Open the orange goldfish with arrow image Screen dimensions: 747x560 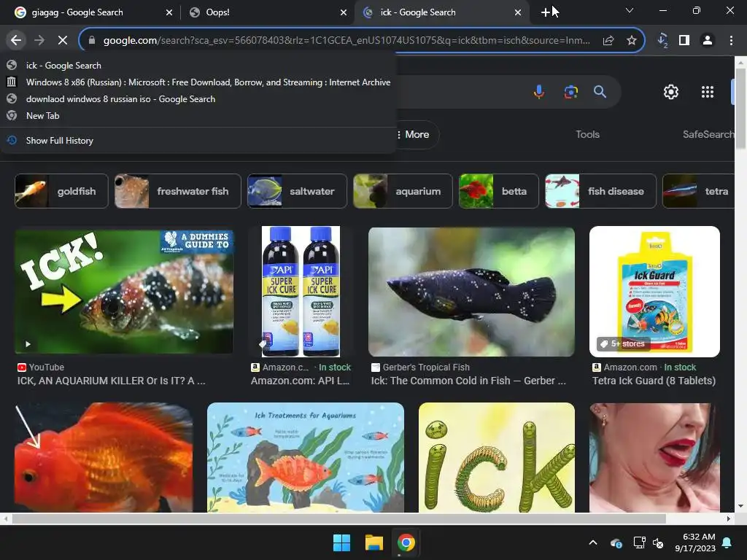(104, 457)
